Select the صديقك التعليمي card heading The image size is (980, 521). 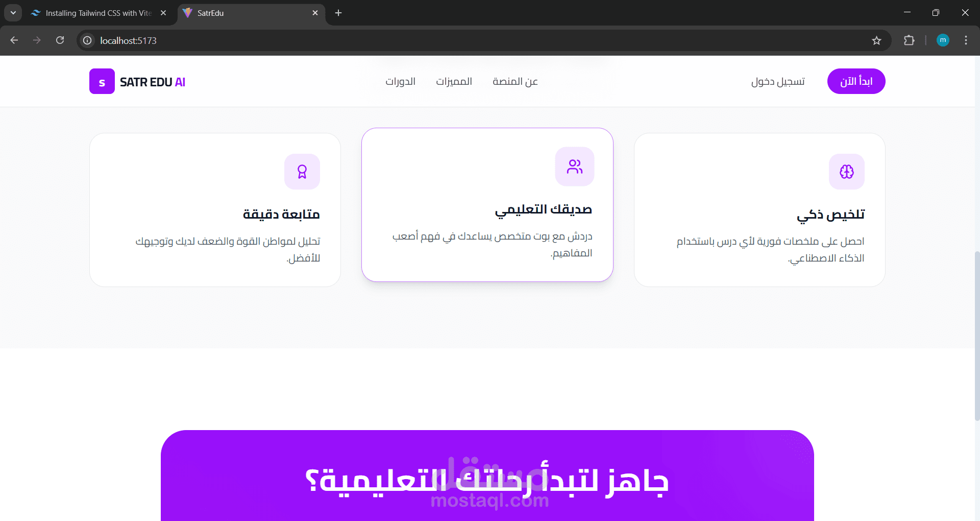(543, 209)
